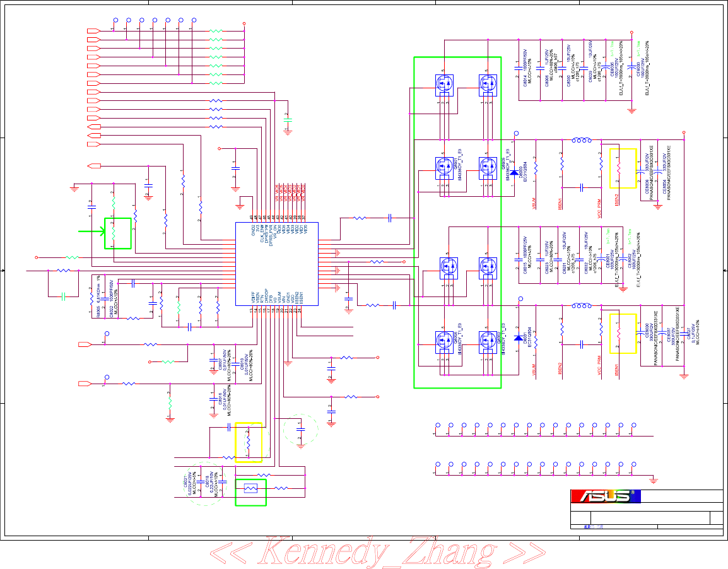Viewport: 728px width, 569px height.
Task: Select the C8021 capacitor symbol
Action: tap(201, 483)
